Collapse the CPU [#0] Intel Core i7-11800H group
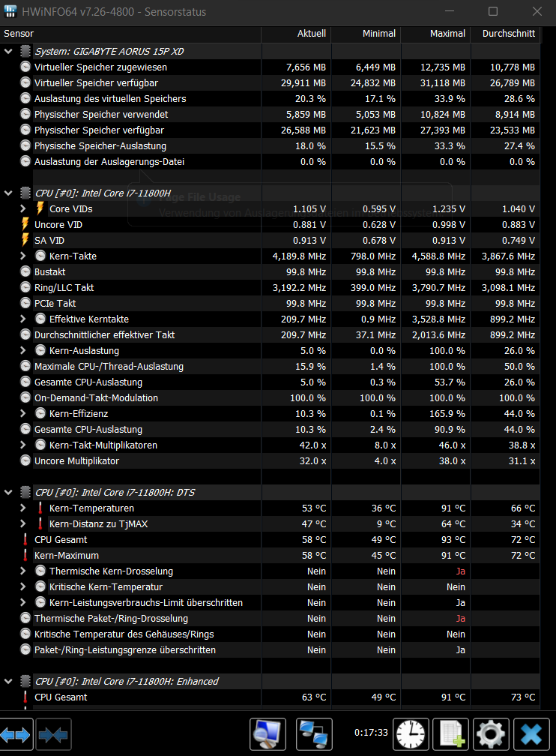 (8, 193)
